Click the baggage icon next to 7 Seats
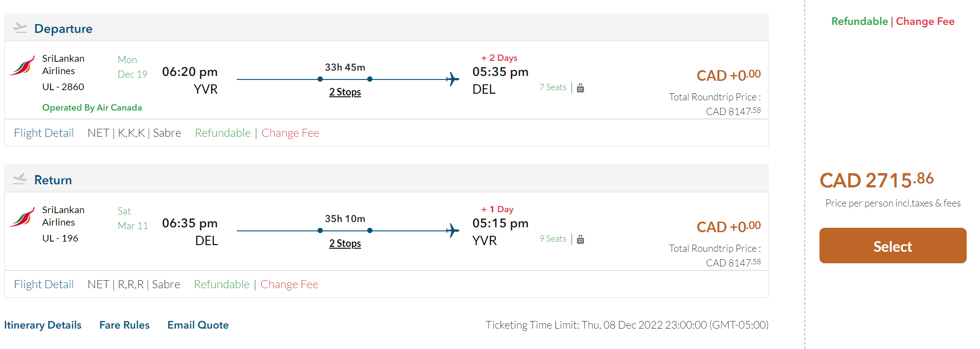 (x=580, y=88)
